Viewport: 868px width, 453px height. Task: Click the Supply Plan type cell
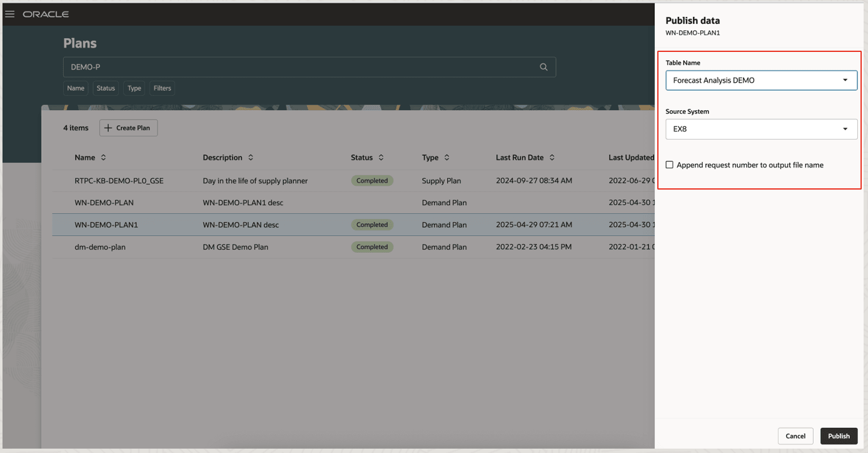coord(442,181)
